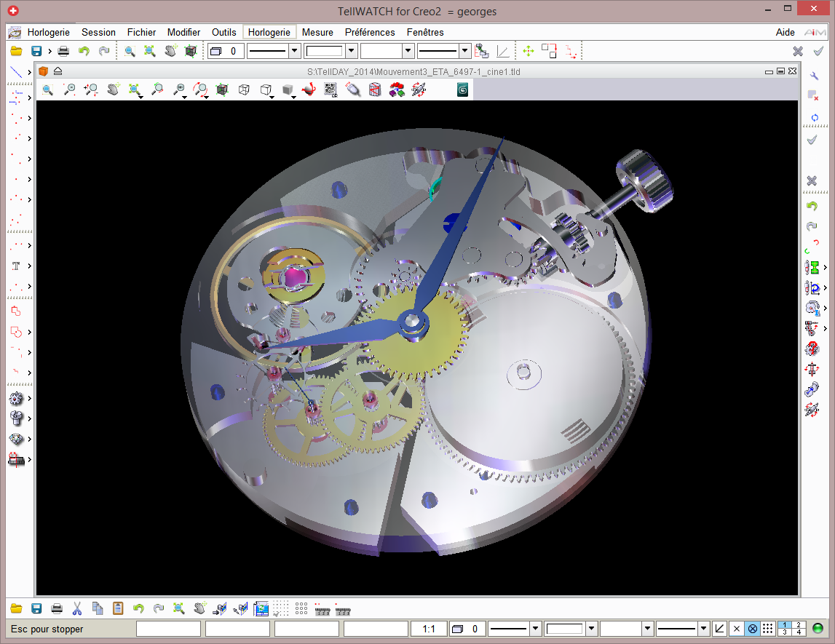
Task: Toggle the 1 2 3 4 viewport layout button
Action: tap(792, 629)
